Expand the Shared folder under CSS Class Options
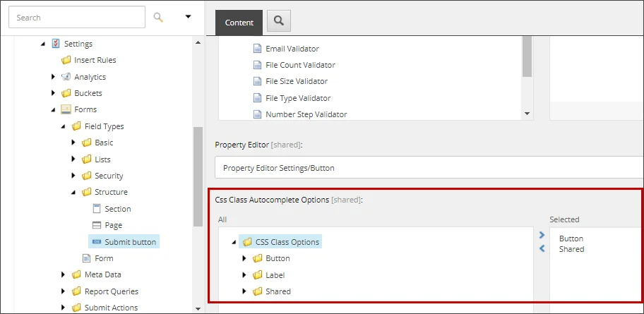The image size is (644, 314). [244, 291]
